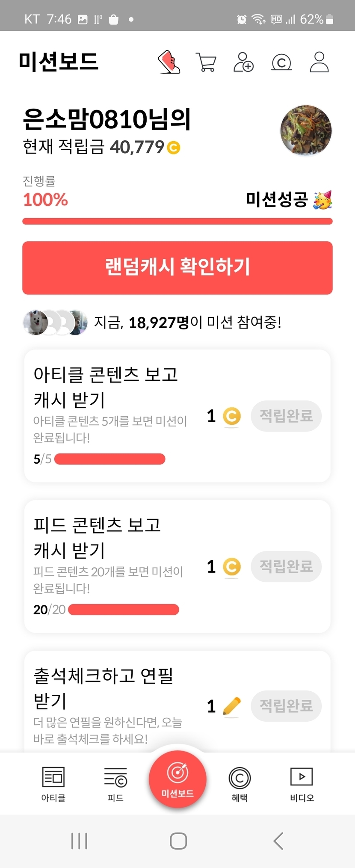The image size is (355, 868).
Task: Open the 혜택 tab
Action: coord(240,784)
